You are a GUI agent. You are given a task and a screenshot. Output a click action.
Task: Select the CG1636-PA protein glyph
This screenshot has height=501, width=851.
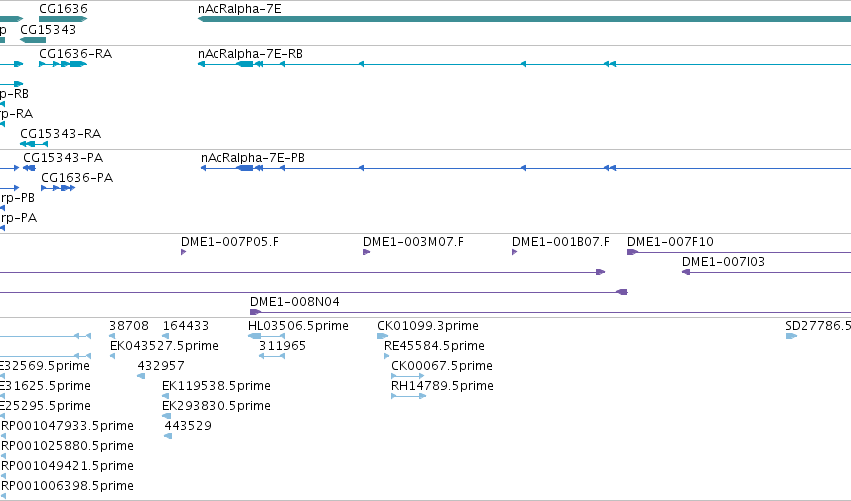tap(58, 188)
